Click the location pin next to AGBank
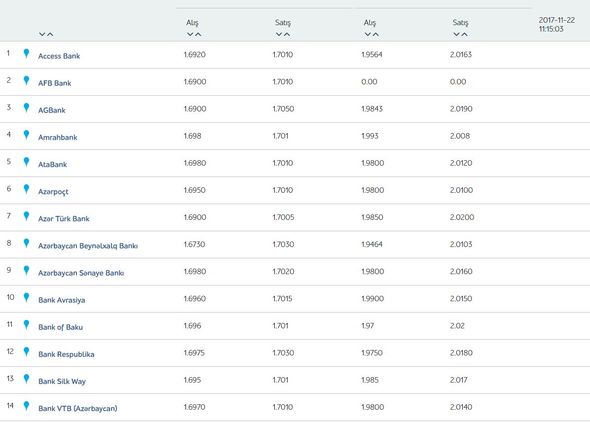Viewport: 590px width, 422px height. pos(26,108)
